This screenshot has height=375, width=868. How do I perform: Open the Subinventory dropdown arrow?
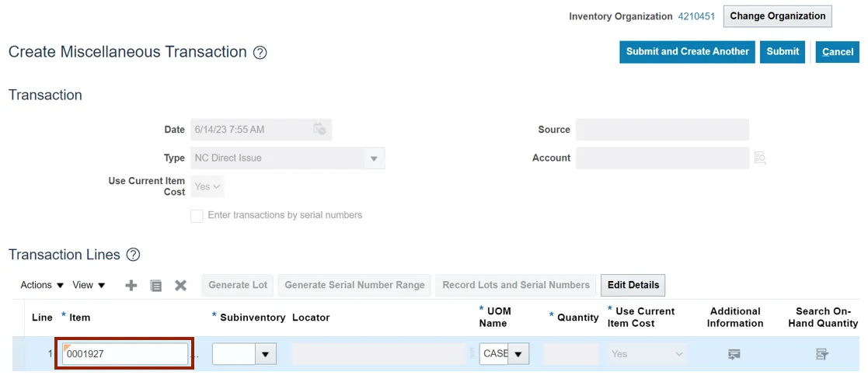point(266,354)
